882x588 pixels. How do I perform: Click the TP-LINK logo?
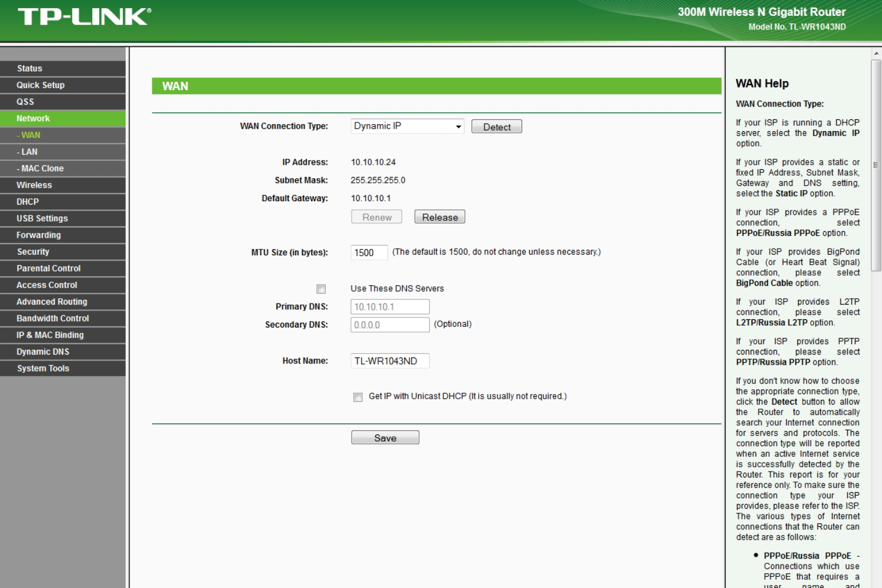point(84,17)
